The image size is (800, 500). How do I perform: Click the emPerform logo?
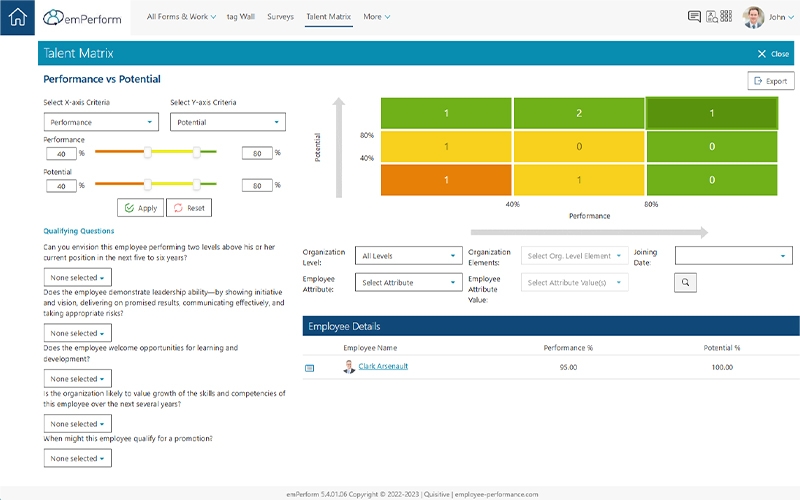point(83,18)
